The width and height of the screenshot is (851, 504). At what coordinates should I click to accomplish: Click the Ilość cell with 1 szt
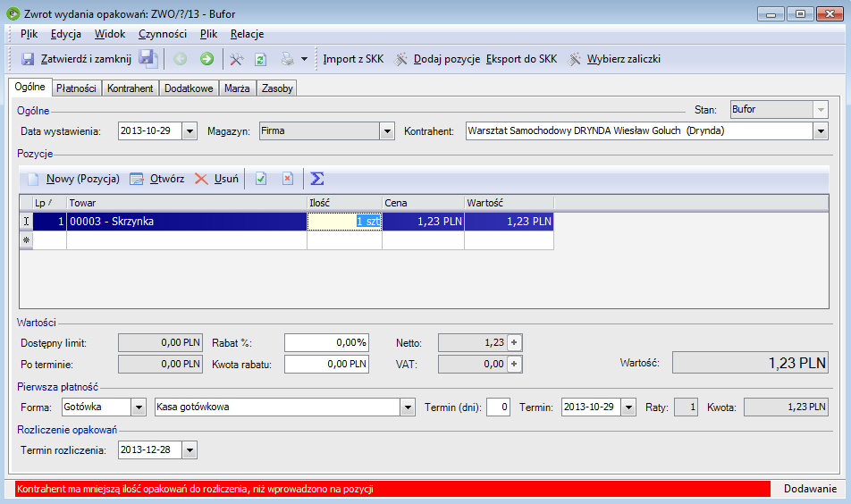(x=345, y=222)
